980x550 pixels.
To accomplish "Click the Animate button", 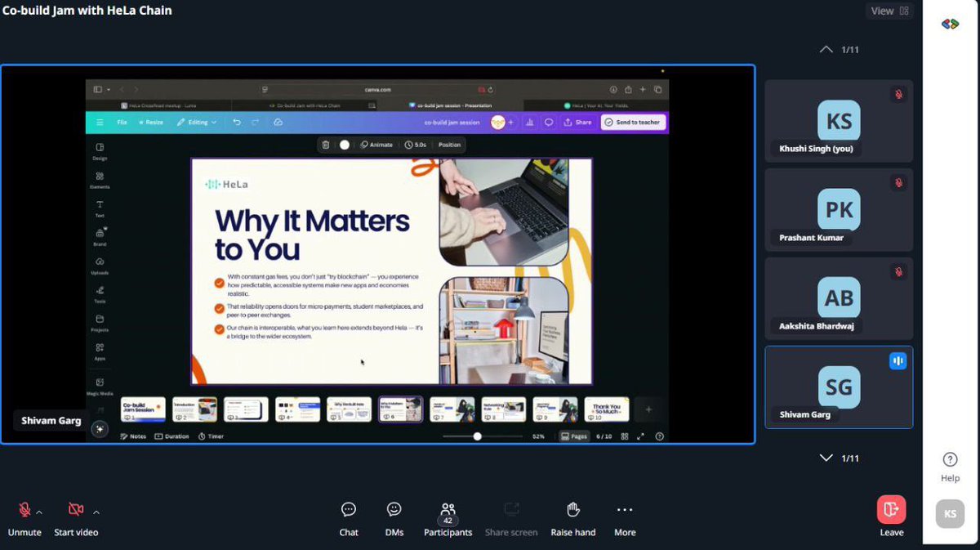I will (x=376, y=145).
